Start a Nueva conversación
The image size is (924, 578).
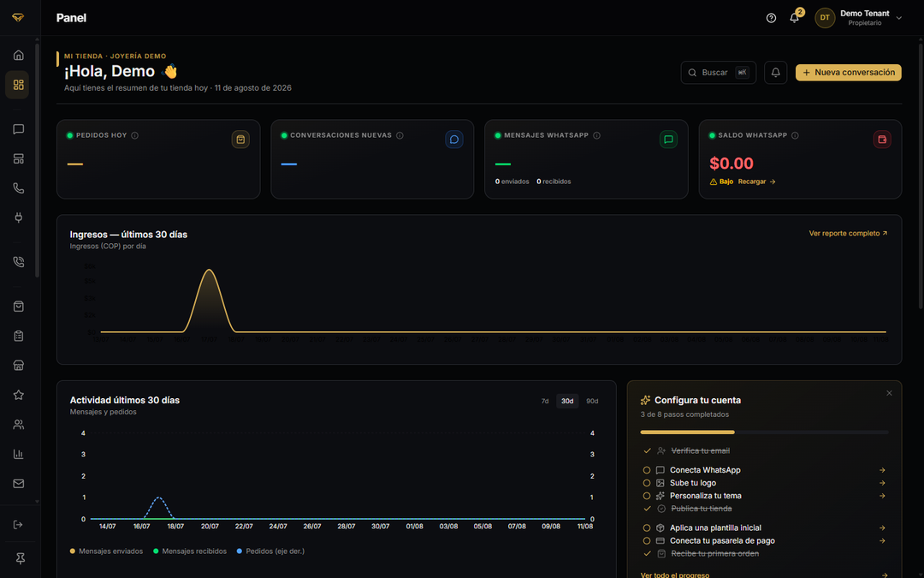tap(848, 73)
